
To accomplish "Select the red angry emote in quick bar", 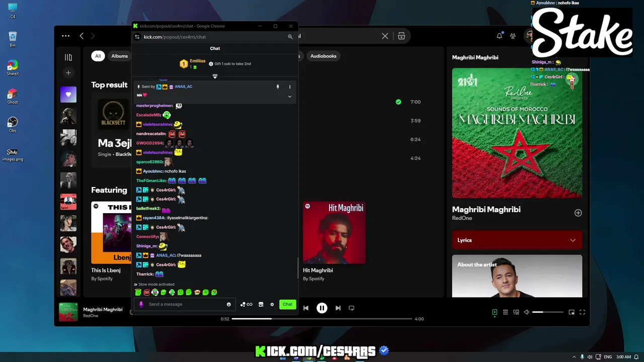I will [x=146, y=292].
